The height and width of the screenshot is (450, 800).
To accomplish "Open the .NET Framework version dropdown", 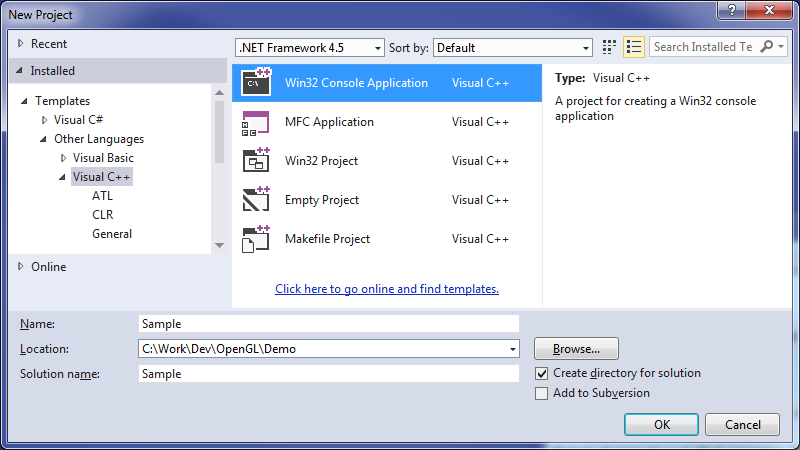I will [x=310, y=47].
